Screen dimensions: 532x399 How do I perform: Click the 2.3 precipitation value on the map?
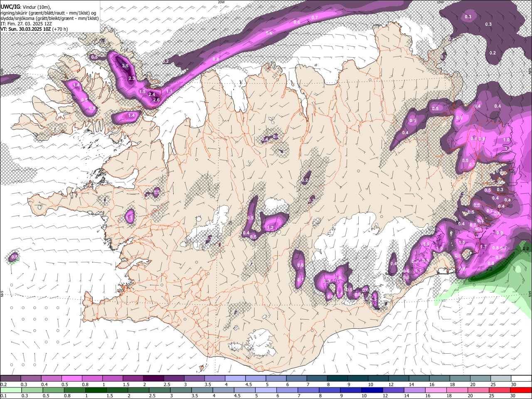pos(132,78)
